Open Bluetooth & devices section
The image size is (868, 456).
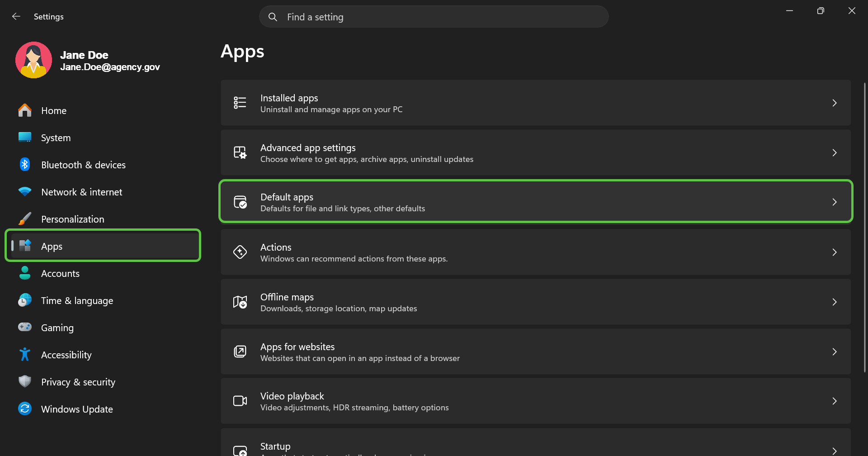click(x=103, y=165)
